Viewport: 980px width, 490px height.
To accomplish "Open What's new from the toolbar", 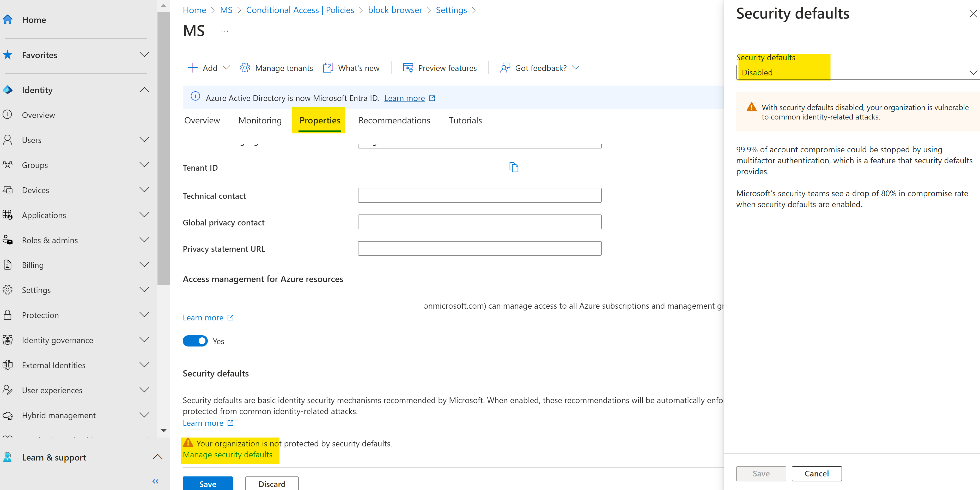I will (359, 68).
